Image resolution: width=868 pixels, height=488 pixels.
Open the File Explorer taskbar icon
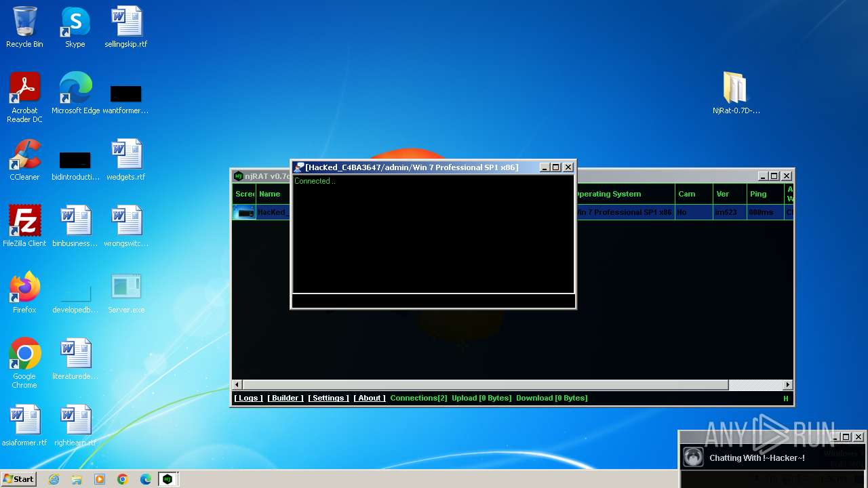[77, 479]
